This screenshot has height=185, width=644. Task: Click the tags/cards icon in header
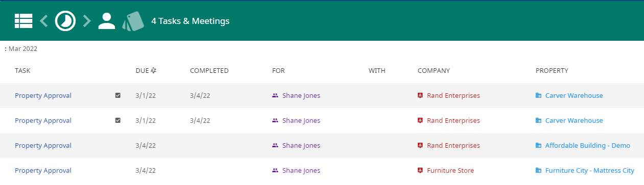pos(133,21)
